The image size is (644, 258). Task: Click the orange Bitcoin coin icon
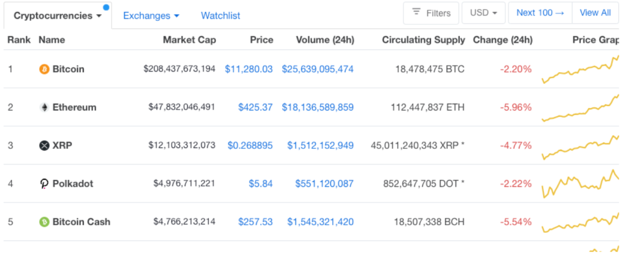tap(44, 69)
